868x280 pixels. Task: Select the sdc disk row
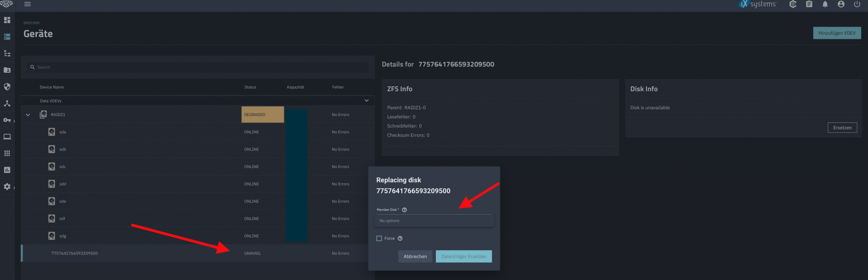coord(198,167)
